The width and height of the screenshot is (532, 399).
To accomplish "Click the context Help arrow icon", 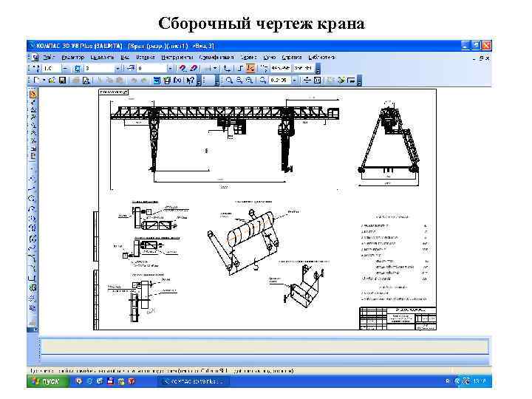I will tap(191, 81).
